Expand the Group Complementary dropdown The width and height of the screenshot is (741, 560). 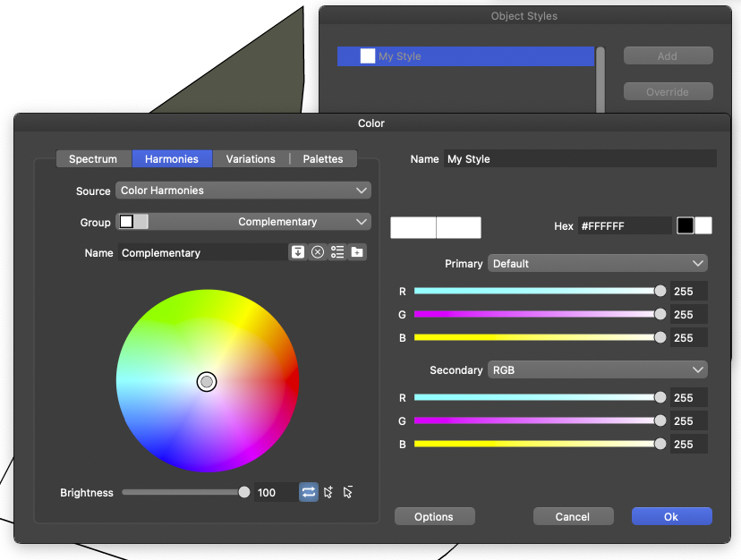(243, 222)
